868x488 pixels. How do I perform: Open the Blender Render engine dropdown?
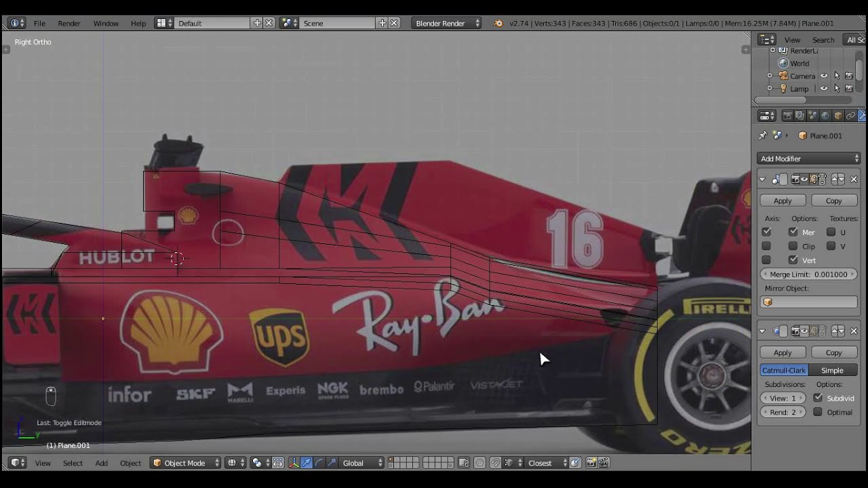point(447,23)
